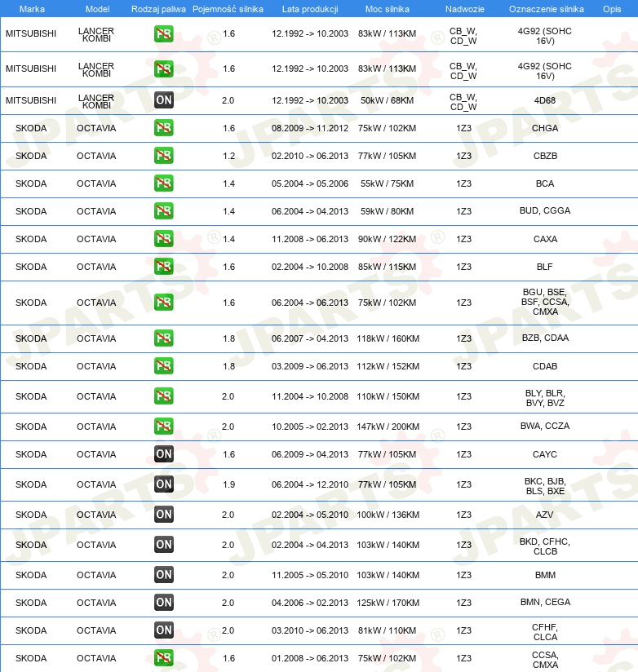Click the power value '100kW / 136KM'
Viewport: 638px width, 672px height.
click(388, 515)
